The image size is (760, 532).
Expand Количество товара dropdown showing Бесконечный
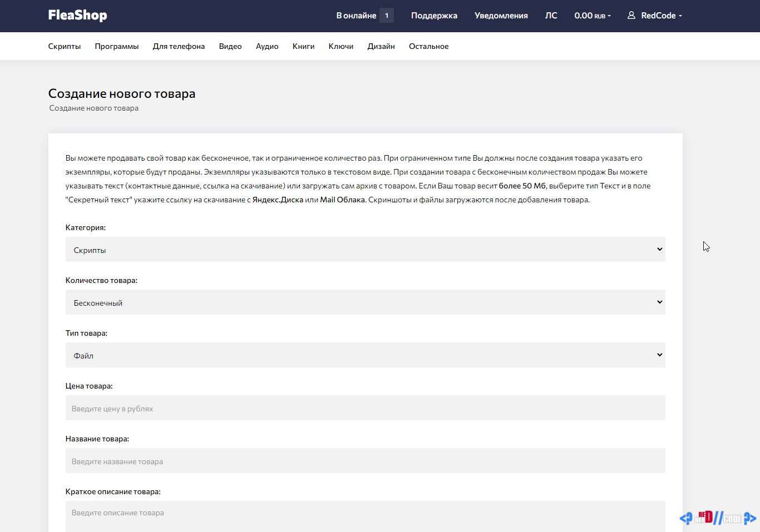click(x=366, y=302)
